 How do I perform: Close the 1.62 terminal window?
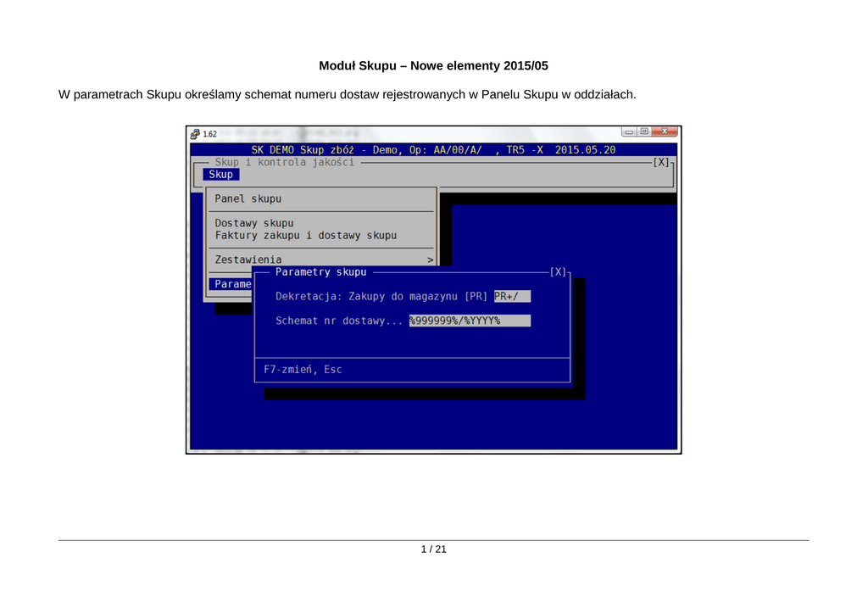pos(665,131)
